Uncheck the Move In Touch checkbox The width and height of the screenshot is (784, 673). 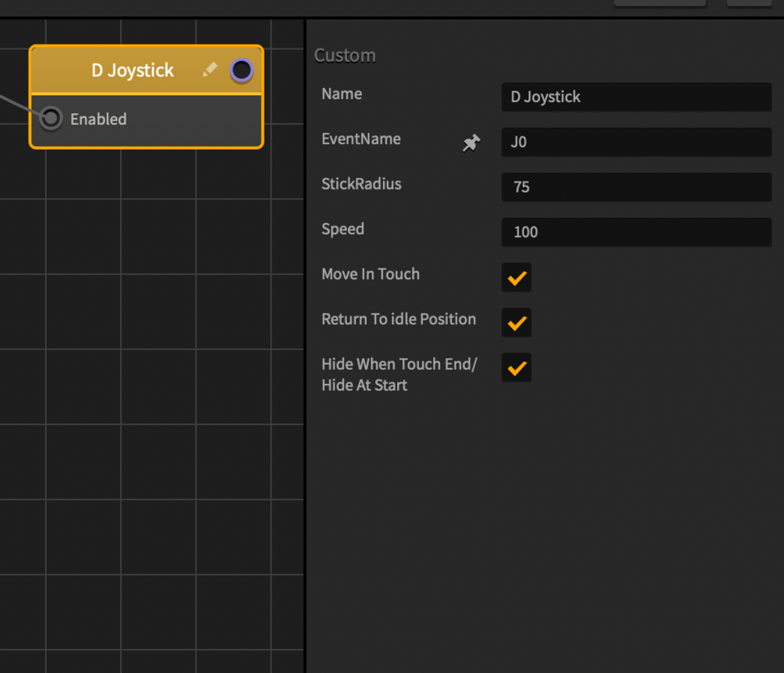pyautogui.click(x=516, y=278)
